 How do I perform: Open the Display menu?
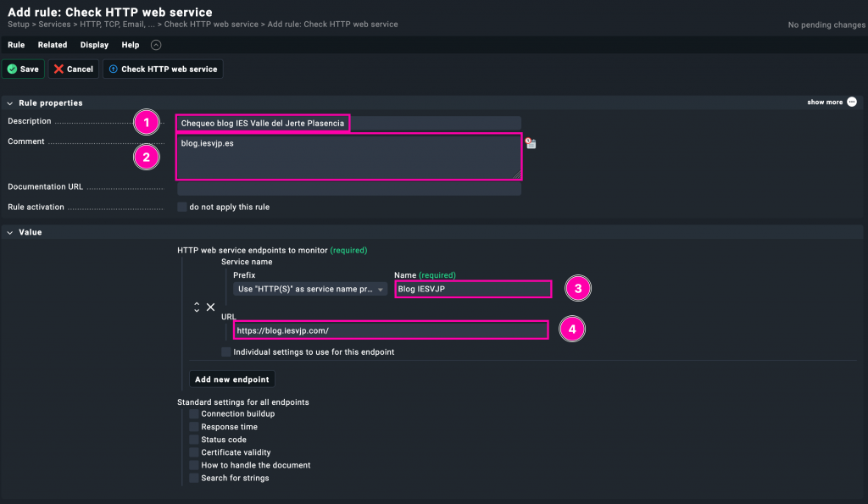pyautogui.click(x=94, y=45)
